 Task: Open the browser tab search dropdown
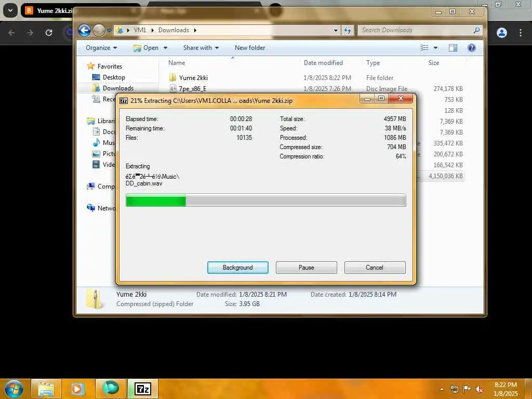pyautogui.click(x=10, y=10)
